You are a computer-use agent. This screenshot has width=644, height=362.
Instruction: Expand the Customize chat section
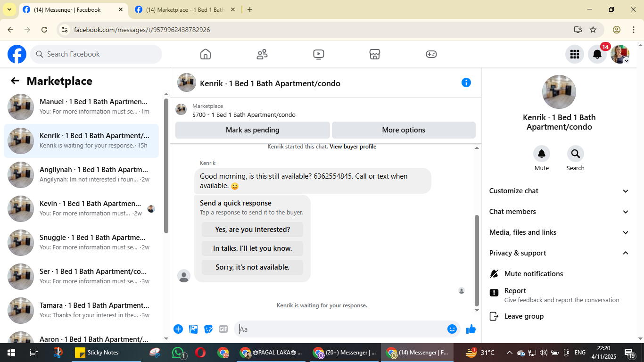(559, 191)
